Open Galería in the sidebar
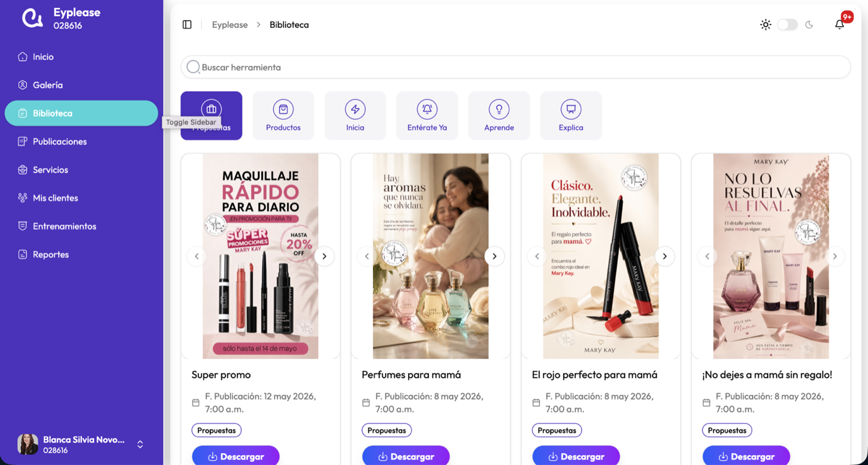 (x=81, y=85)
